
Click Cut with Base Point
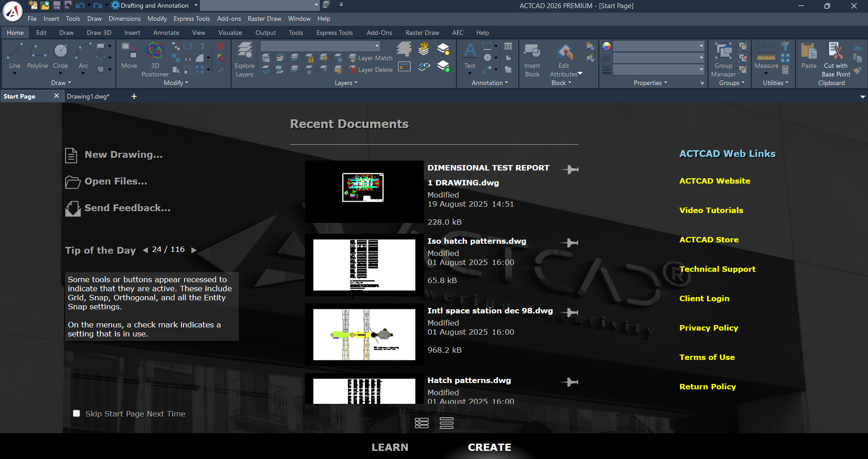click(836, 59)
